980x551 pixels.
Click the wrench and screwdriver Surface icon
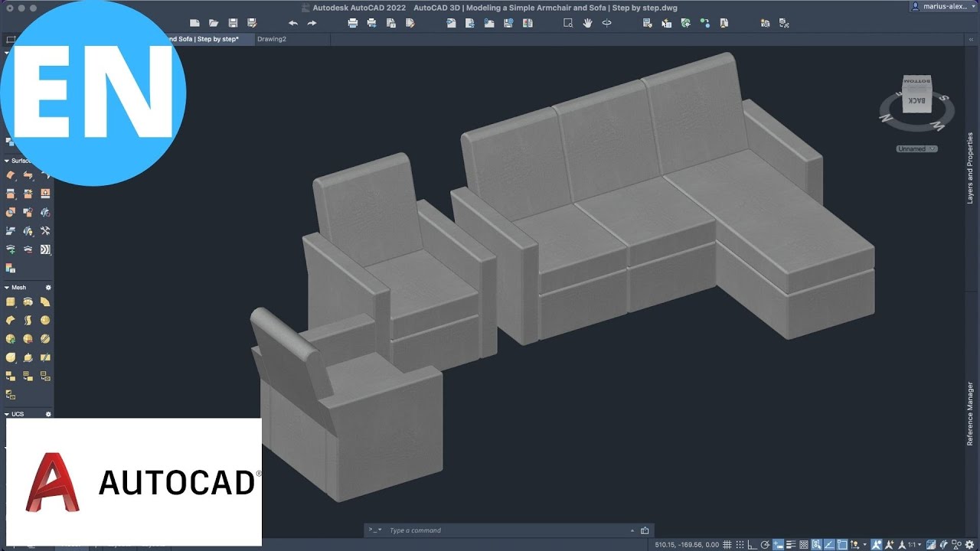[x=45, y=230]
